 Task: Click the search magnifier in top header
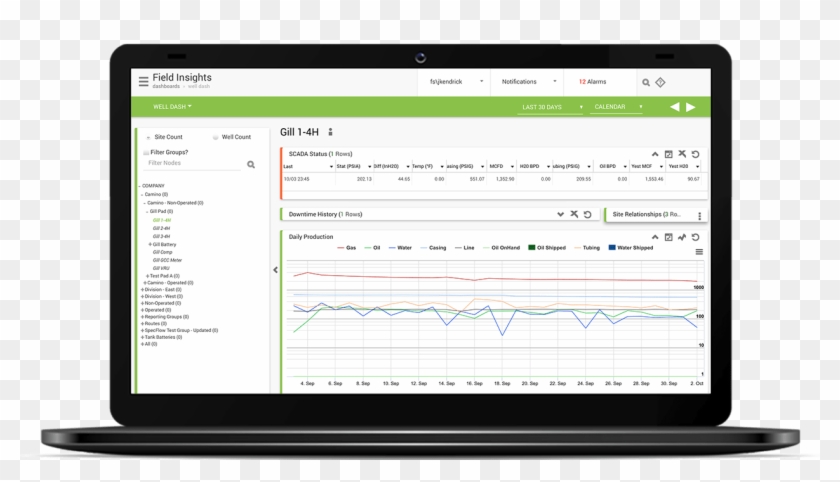pyautogui.click(x=646, y=82)
